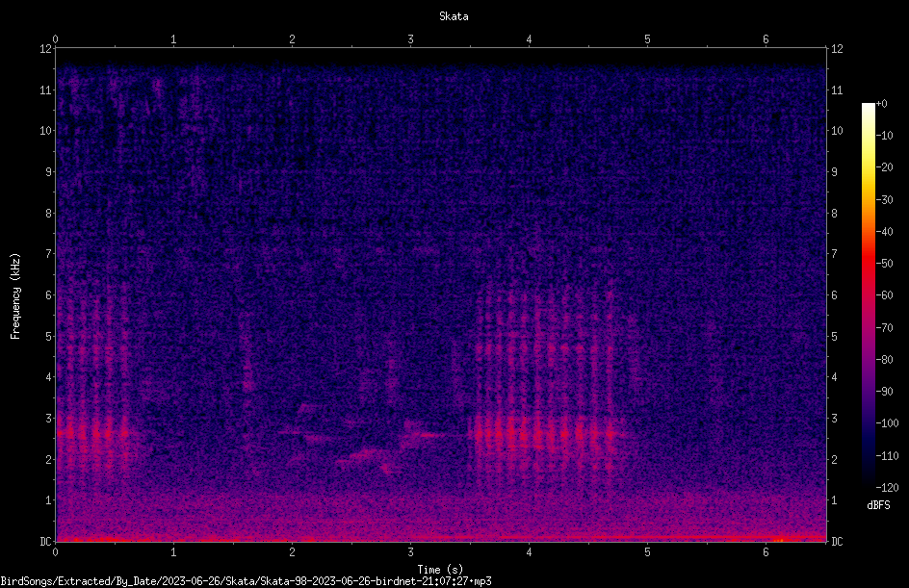Image resolution: width=909 pixels, height=588 pixels.
Task: Click the "-110" colorbar tick label
Action: pos(887,456)
